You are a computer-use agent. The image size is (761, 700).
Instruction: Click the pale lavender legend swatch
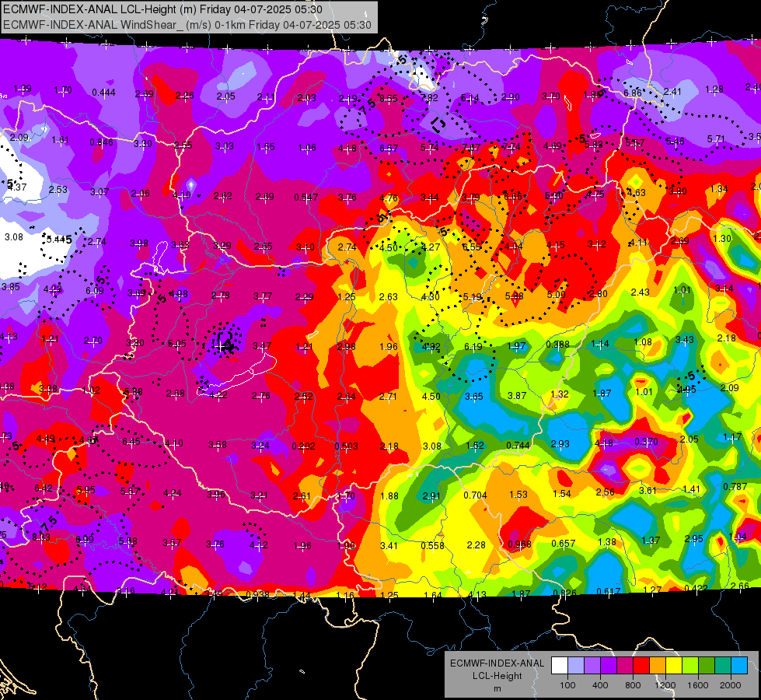click(576, 666)
